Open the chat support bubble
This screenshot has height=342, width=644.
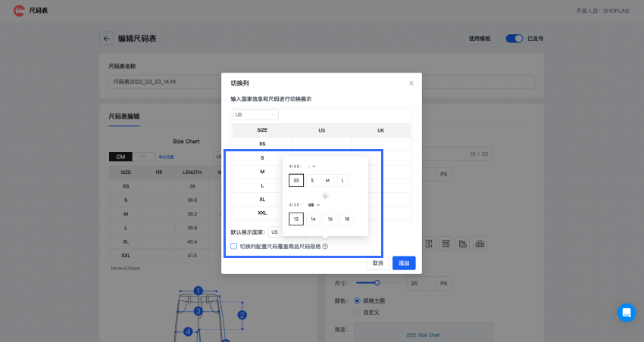click(x=626, y=312)
